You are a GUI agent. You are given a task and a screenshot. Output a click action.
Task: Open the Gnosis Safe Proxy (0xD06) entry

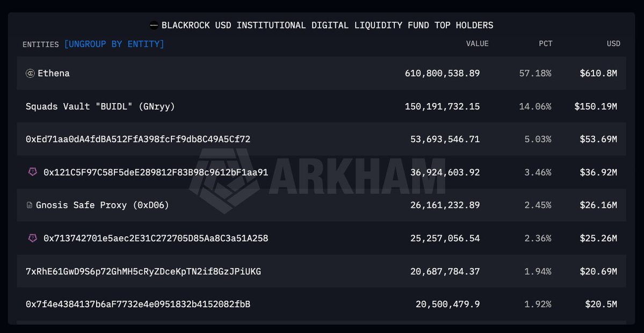[102, 205]
